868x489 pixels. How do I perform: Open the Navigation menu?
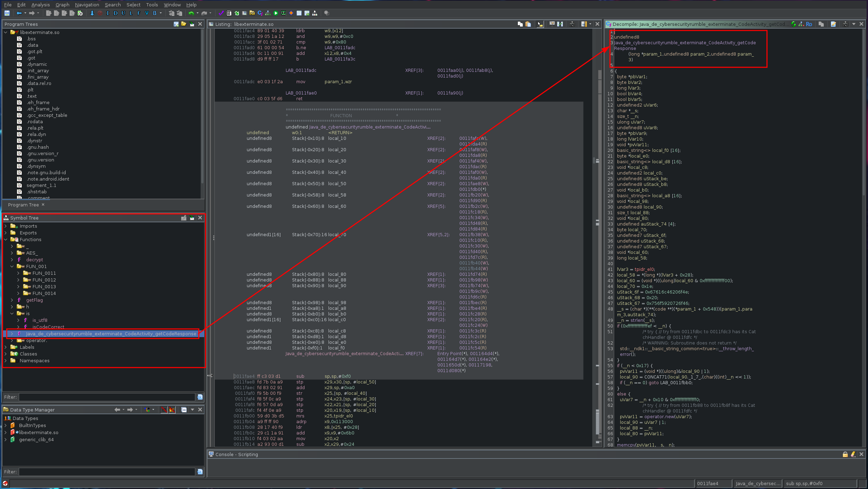tap(87, 5)
